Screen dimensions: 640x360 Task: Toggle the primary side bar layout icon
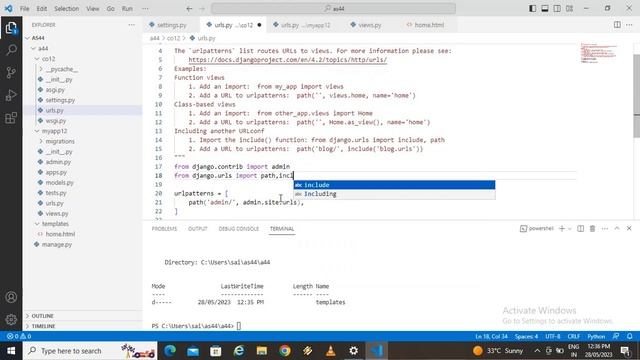[532, 9]
